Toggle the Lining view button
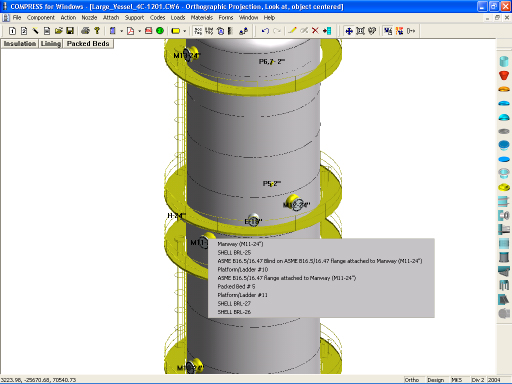Viewport: 512px width, 384px height. pos(51,44)
